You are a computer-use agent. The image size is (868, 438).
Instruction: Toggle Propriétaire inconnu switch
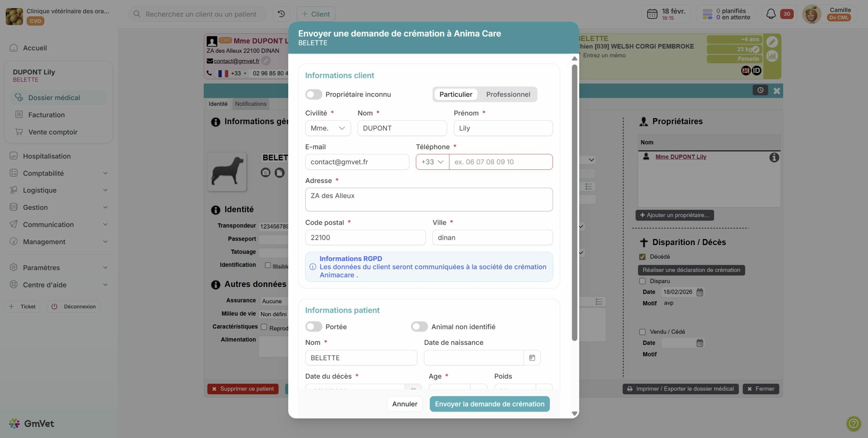coord(313,94)
